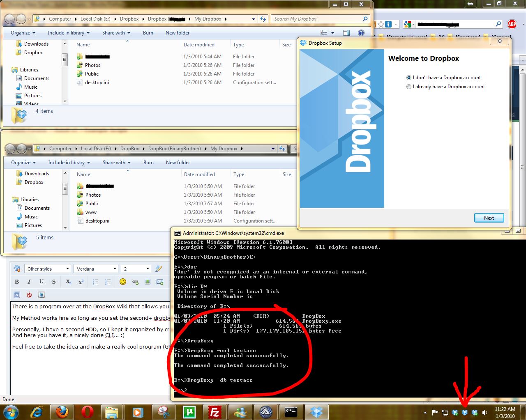
Task: Open Organize menu in bottom Explorer window
Action: pos(23,163)
